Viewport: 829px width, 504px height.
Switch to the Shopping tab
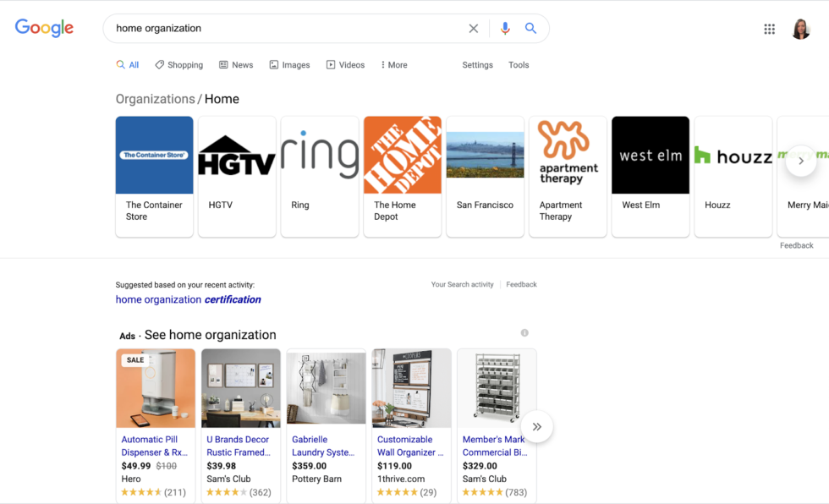click(x=178, y=65)
